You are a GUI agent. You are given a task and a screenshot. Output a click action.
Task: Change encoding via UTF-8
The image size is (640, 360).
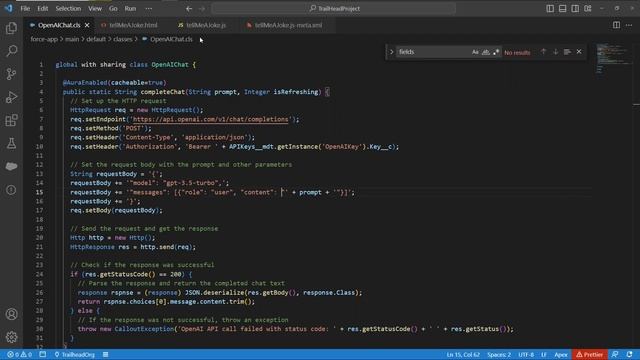(x=526, y=355)
